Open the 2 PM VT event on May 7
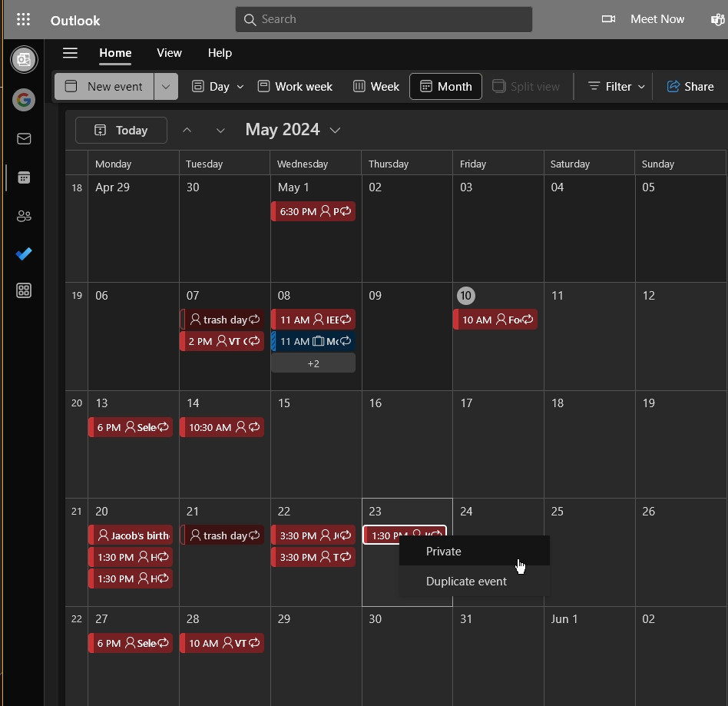 [223, 341]
